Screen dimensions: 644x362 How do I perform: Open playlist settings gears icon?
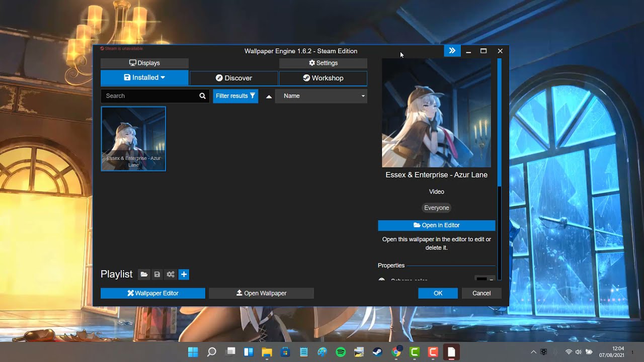[171, 275]
